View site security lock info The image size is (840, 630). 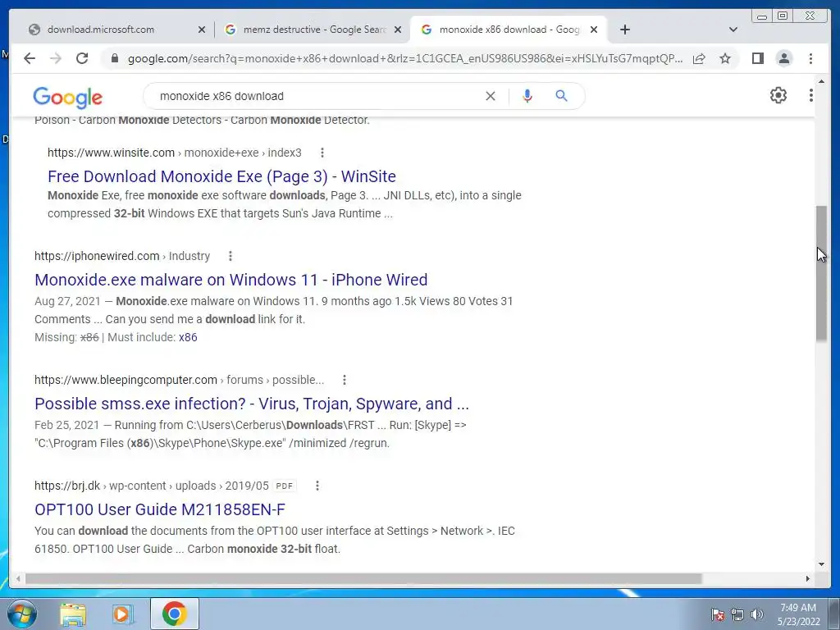(x=114, y=58)
